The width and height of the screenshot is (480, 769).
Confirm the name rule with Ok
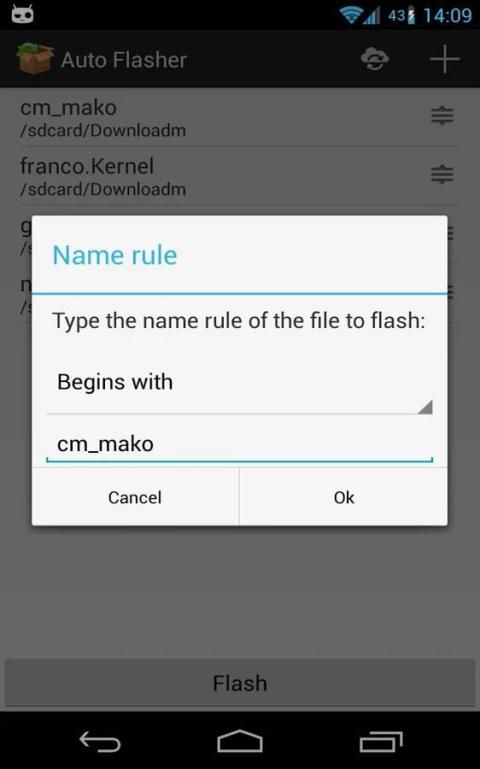tap(344, 497)
